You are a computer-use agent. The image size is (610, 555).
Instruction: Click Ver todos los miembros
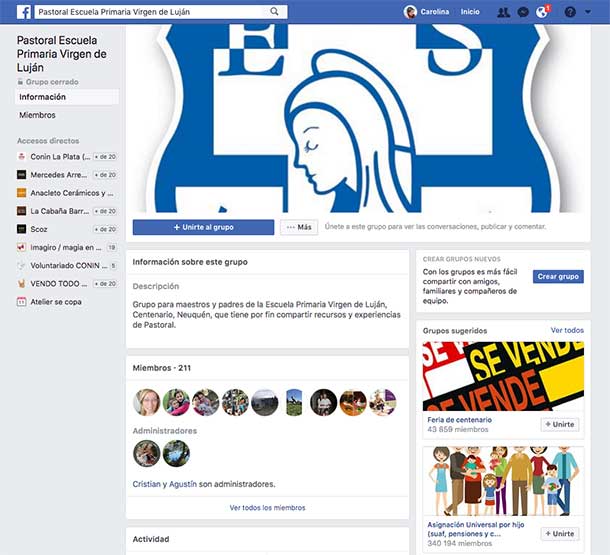coord(268,508)
